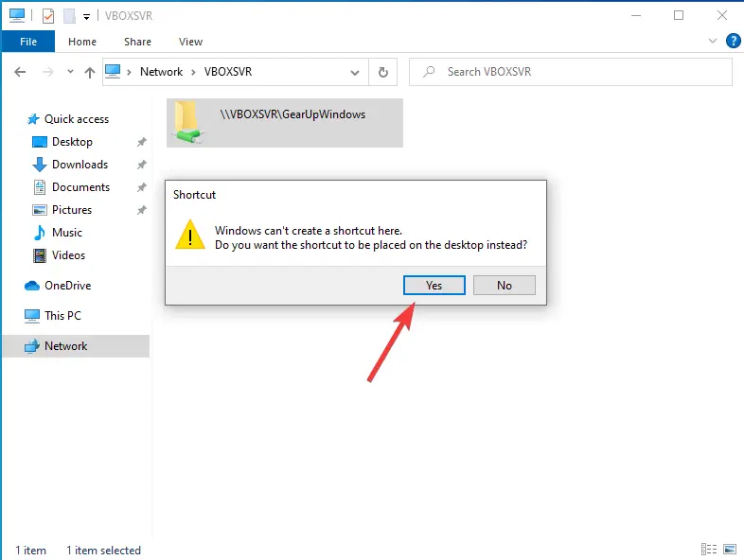Click the Properties quick access toolbar icon
744x560 pixels.
(x=48, y=16)
